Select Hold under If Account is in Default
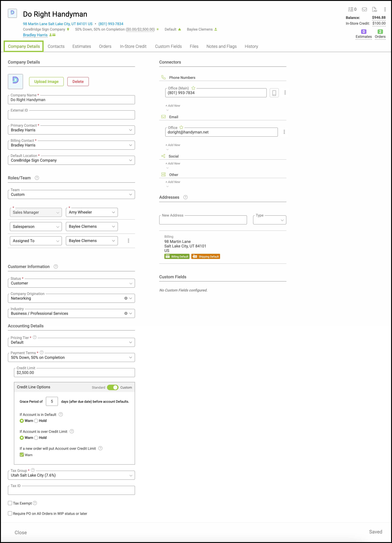Viewport: 392px width, 543px height. click(x=36, y=421)
